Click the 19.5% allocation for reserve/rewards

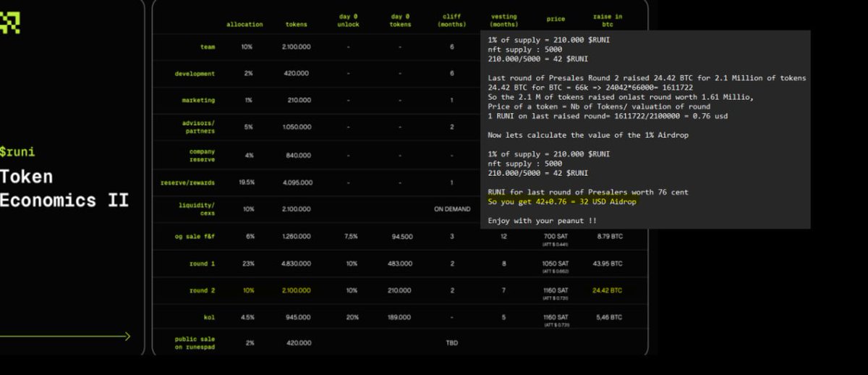point(248,182)
